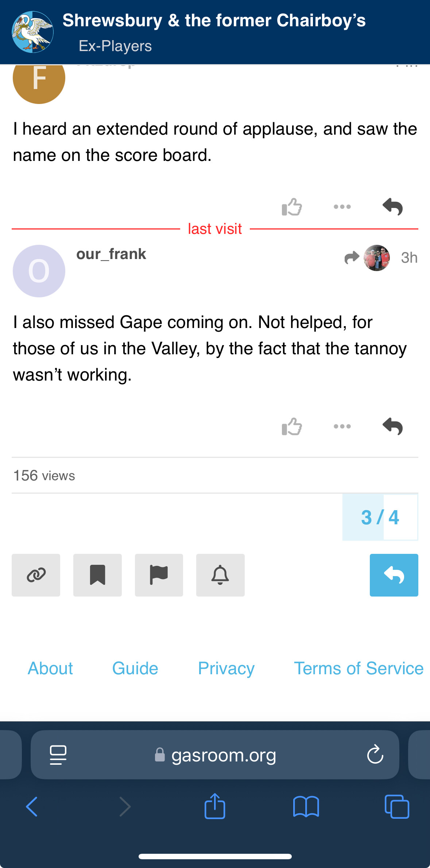Reload the gasroom.org page
The width and height of the screenshot is (430, 868).
pos(375,755)
